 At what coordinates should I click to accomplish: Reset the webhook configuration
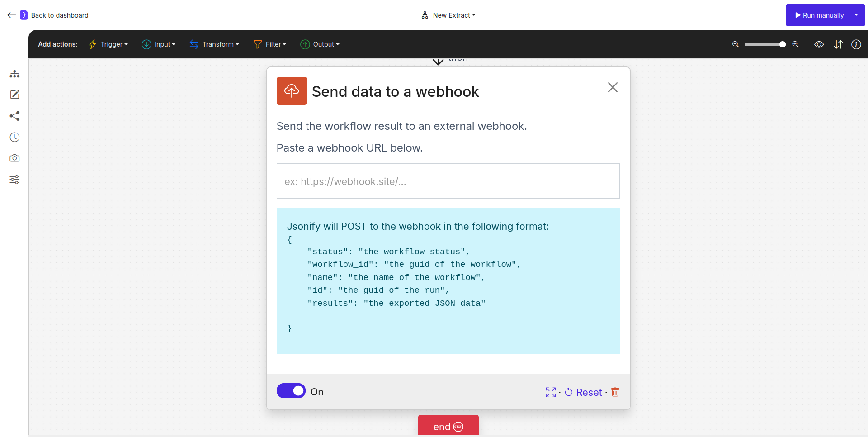click(x=583, y=392)
